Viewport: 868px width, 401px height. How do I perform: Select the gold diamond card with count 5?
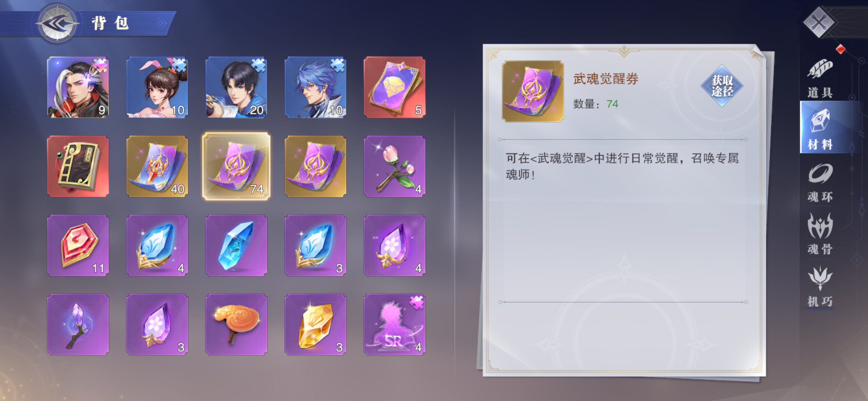(395, 87)
